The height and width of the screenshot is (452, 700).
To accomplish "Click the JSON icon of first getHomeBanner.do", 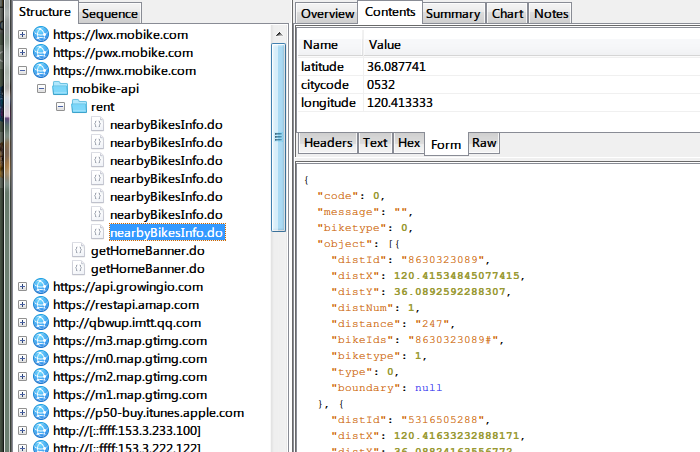I will coord(79,251).
